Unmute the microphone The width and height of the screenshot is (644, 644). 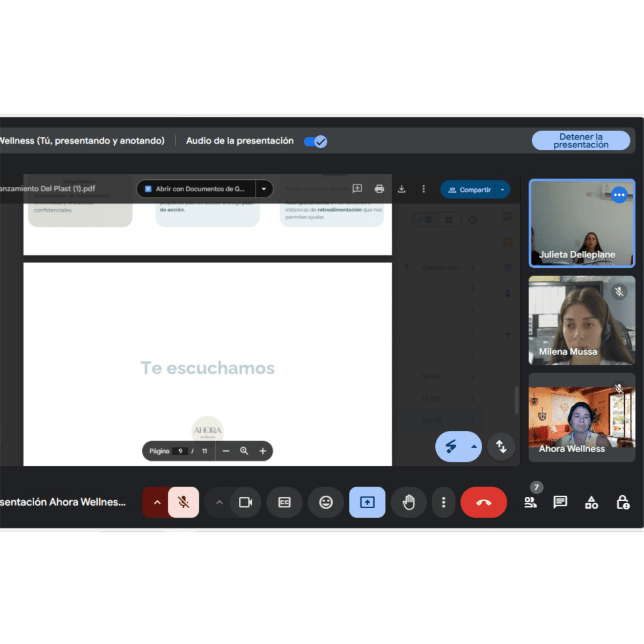tap(184, 502)
